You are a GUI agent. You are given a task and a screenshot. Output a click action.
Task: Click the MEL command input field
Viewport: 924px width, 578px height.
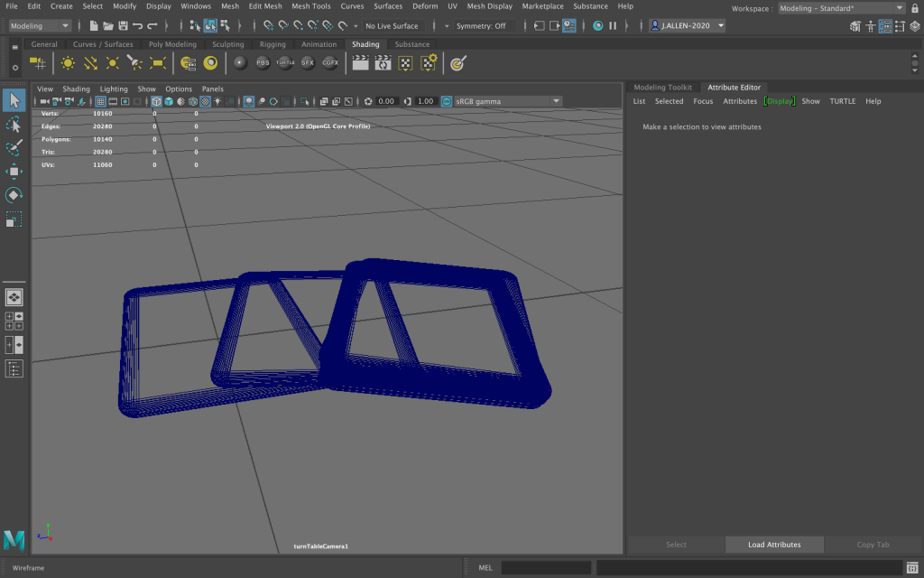(546, 568)
